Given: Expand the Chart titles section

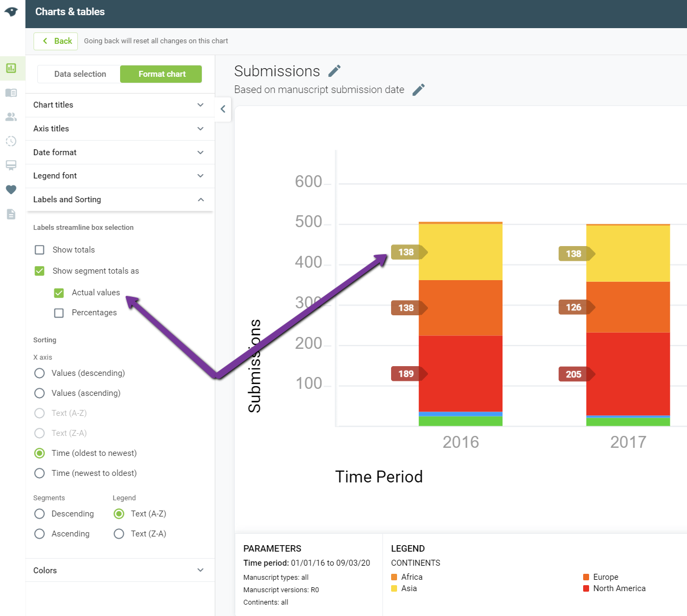Looking at the screenshot, I should point(120,105).
